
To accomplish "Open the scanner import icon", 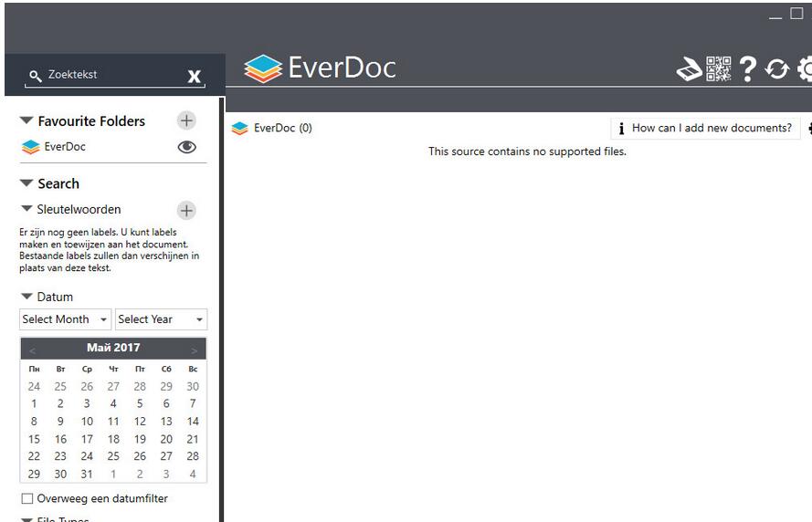I will pyautogui.click(x=690, y=68).
